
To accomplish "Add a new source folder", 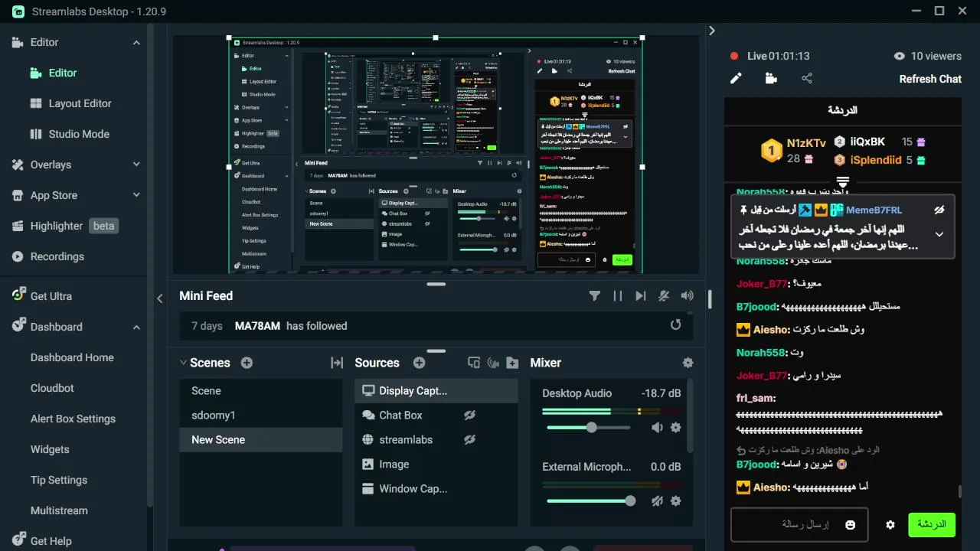I will (513, 363).
